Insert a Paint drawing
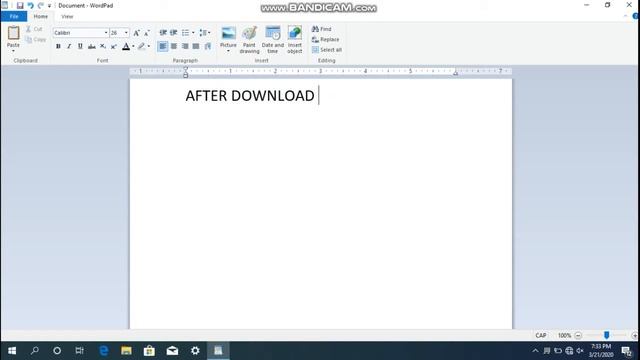The height and width of the screenshot is (360, 640). [x=249, y=40]
